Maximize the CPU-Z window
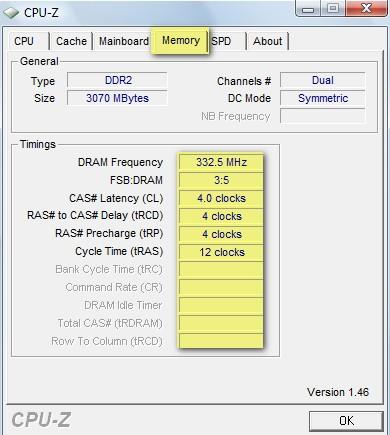390x435 pixels. 333,8
